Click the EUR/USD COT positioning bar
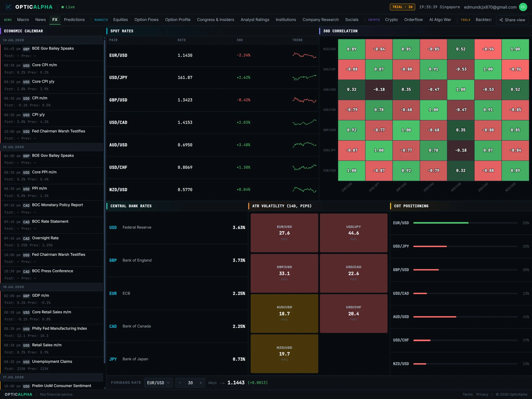 (465, 223)
